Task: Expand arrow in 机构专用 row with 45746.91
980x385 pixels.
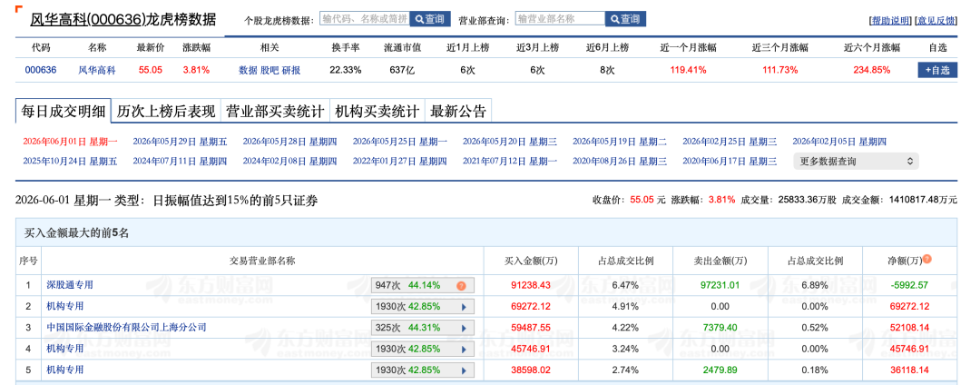Action: [x=464, y=349]
